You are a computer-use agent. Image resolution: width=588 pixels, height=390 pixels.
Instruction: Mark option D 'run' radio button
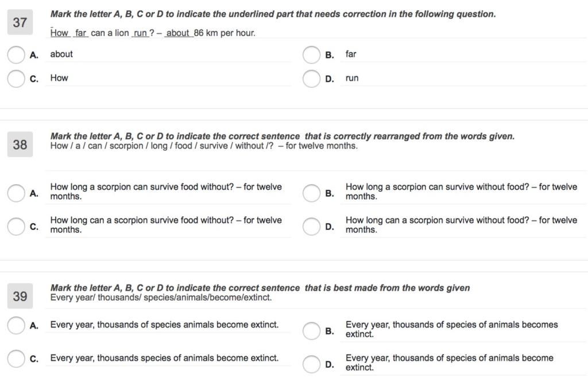click(311, 79)
